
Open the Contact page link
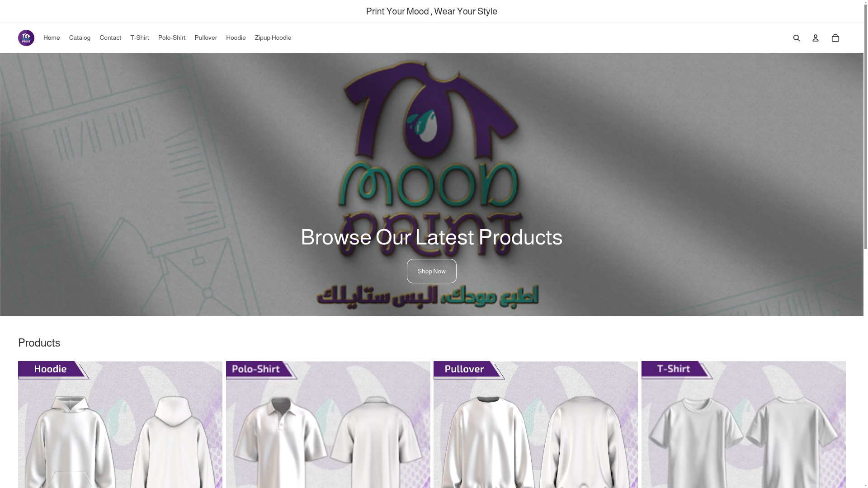110,38
